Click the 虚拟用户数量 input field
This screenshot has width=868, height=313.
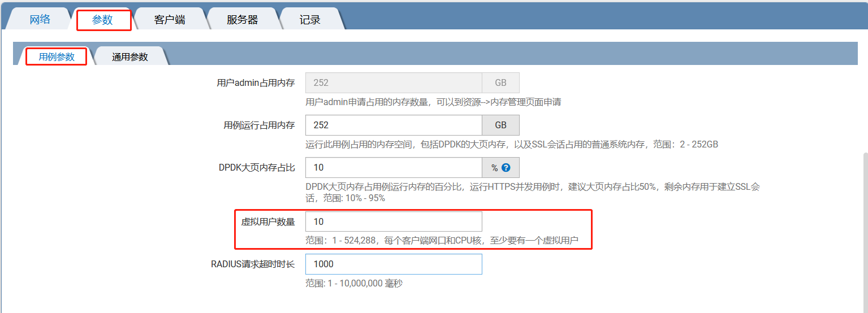coord(394,221)
